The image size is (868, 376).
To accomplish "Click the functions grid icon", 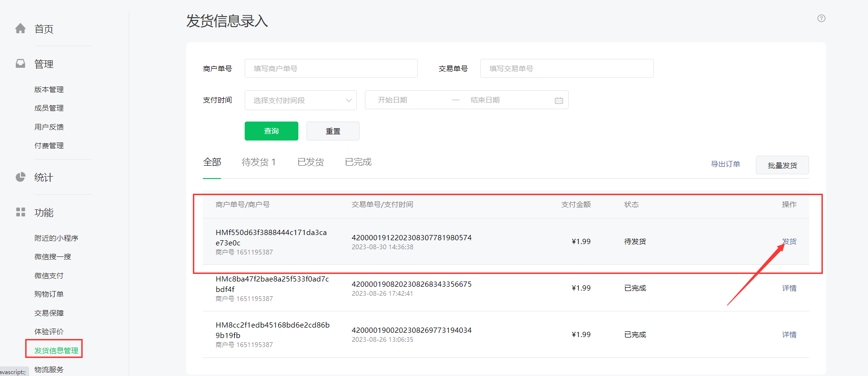I will coord(20,212).
